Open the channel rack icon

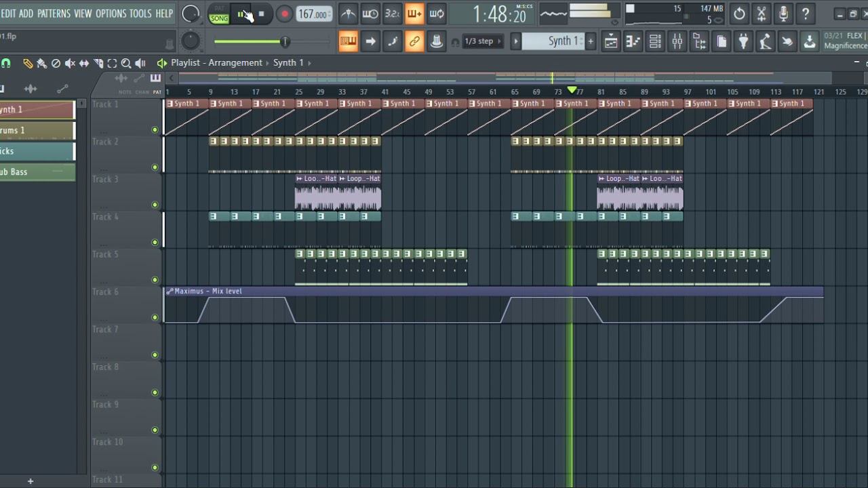coord(655,41)
